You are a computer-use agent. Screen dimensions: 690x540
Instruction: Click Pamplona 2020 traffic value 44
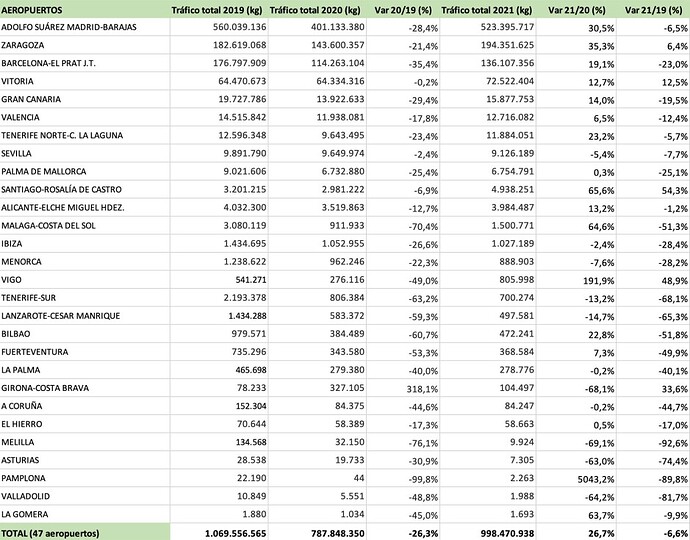[359, 478]
